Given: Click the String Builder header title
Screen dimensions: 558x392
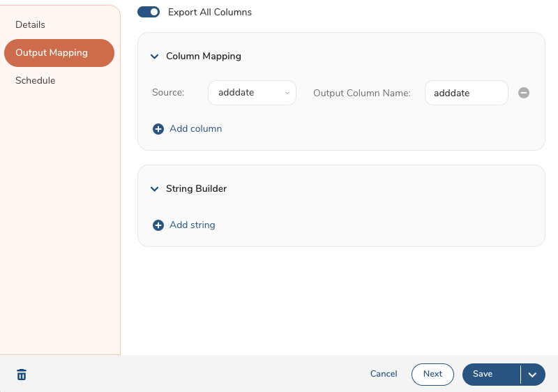Looking at the screenshot, I should point(196,189).
